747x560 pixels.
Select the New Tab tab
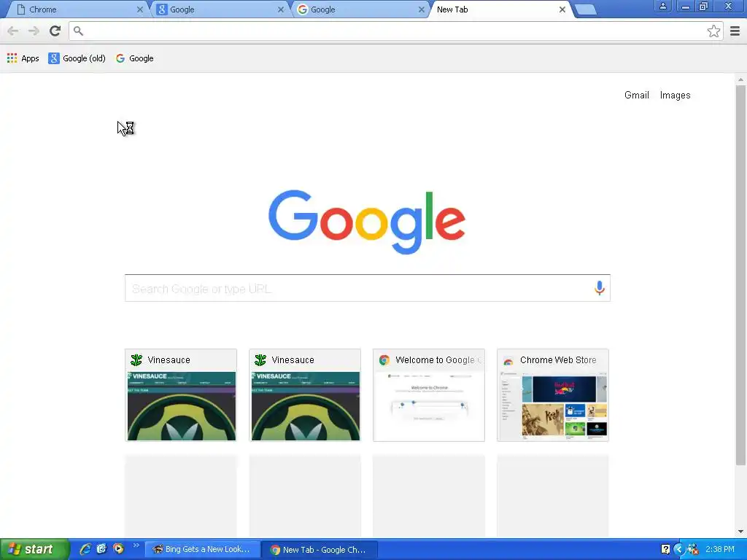[x=495, y=9]
